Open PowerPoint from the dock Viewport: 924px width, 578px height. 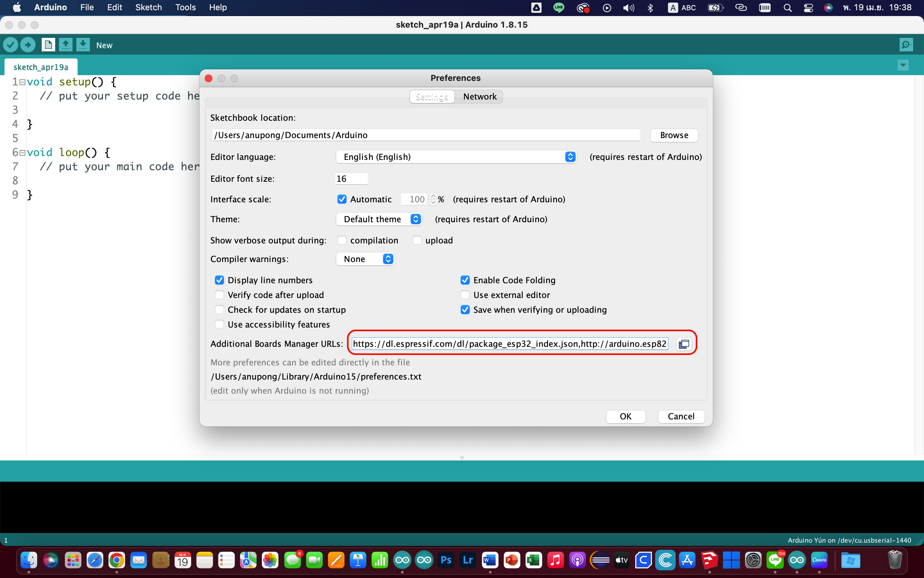coord(512,560)
